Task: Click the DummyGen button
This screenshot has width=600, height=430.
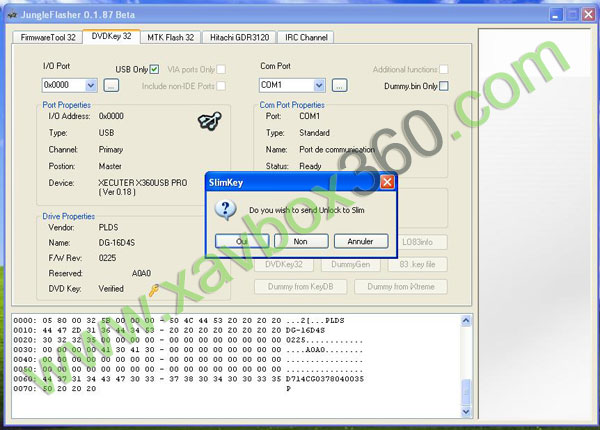Action: pos(351,264)
